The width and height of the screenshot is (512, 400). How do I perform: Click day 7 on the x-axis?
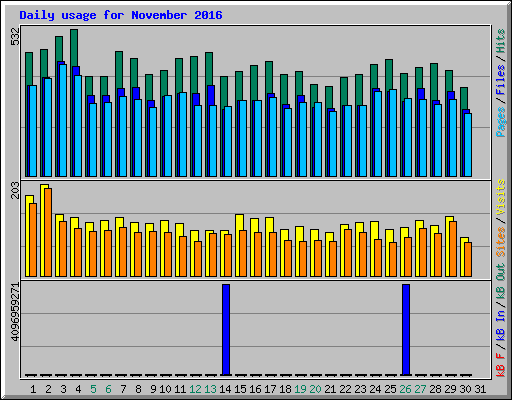(x=123, y=389)
